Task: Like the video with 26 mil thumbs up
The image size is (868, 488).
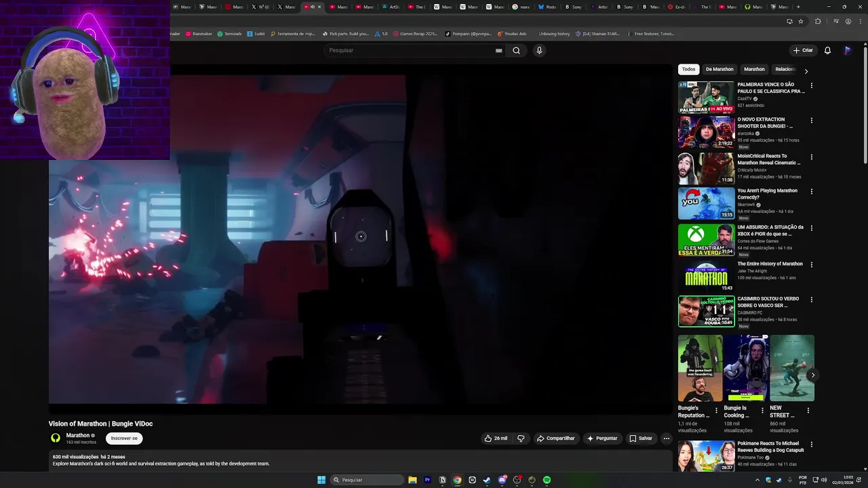Action: point(496,439)
